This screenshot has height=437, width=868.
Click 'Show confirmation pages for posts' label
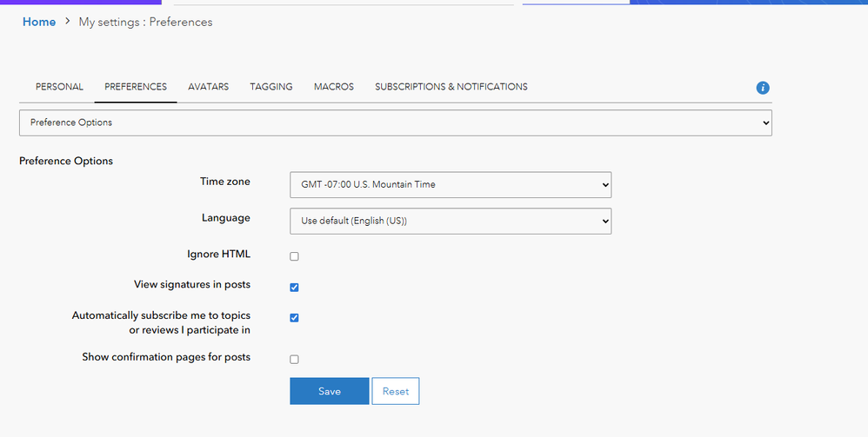[x=166, y=357]
